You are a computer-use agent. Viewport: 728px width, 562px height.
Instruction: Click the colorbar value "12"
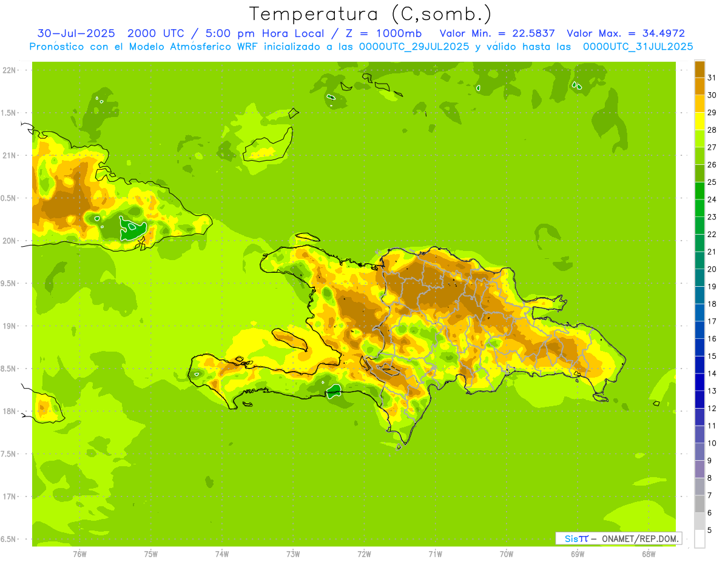pos(712,409)
